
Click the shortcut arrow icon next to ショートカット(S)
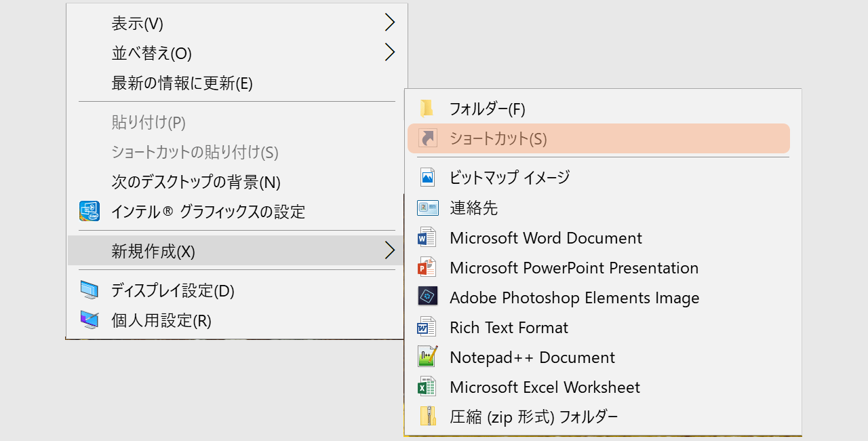(x=428, y=138)
